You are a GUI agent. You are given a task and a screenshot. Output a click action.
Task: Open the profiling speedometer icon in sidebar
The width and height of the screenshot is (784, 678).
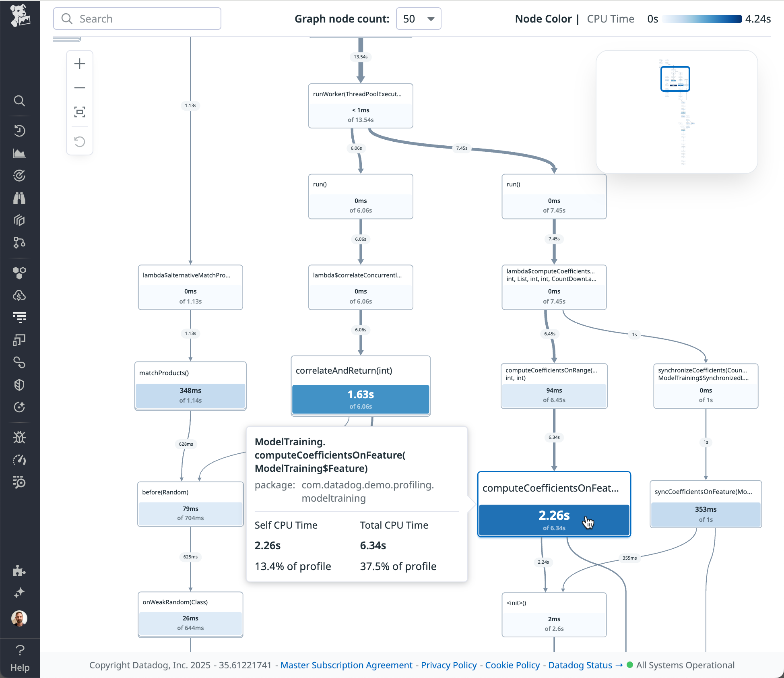point(20,460)
